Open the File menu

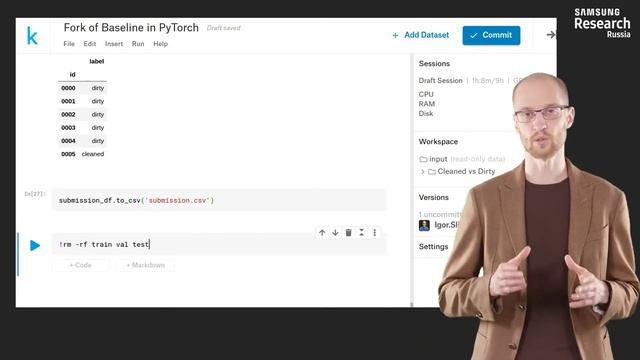click(69, 44)
